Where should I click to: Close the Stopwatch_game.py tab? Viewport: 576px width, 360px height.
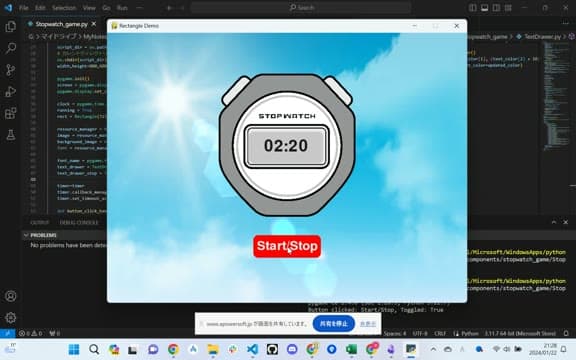[94, 24]
